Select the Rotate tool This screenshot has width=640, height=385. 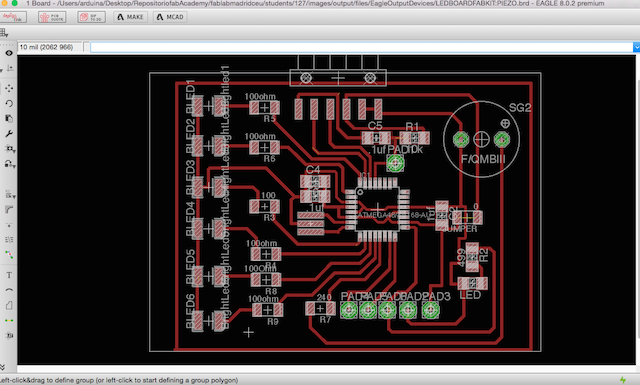pos(9,103)
